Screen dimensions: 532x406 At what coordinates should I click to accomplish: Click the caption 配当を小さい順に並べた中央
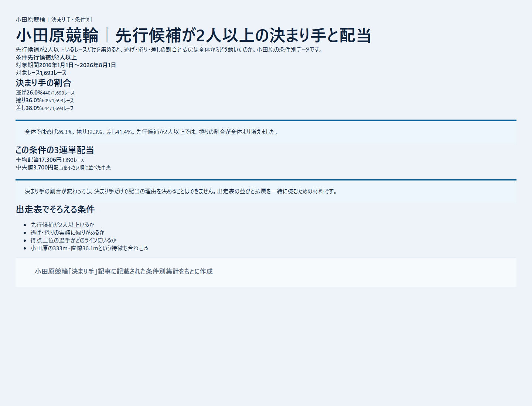click(x=82, y=168)
